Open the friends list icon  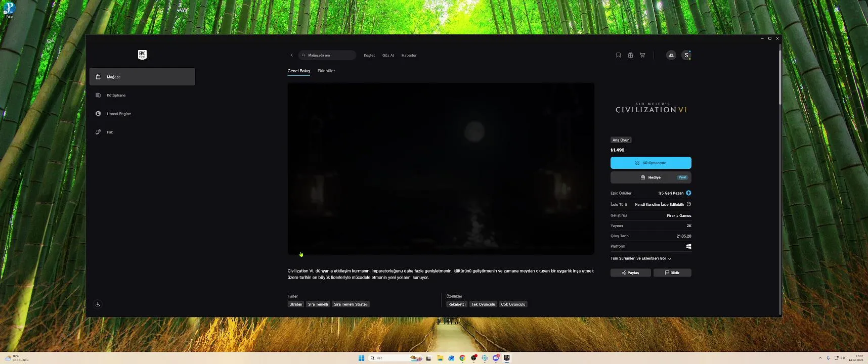pos(671,55)
